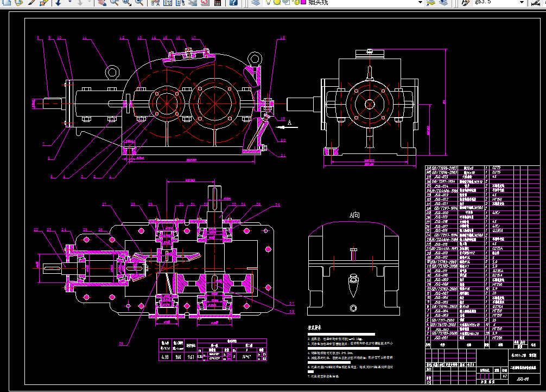Expand the 轴头线 layer dropdown
The height and width of the screenshot is (392, 546).
tap(420, 2)
